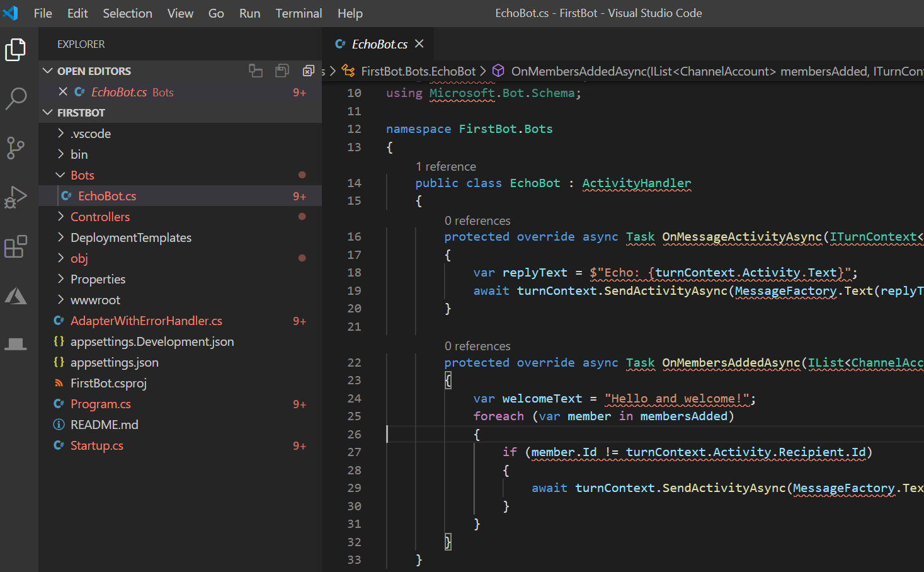Image resolution: width=924 pixels, height=572 pixels.
Task: Click the class icon in breadcrumb FirstBot.Bots.EchoBot
Action: [348, 71]
